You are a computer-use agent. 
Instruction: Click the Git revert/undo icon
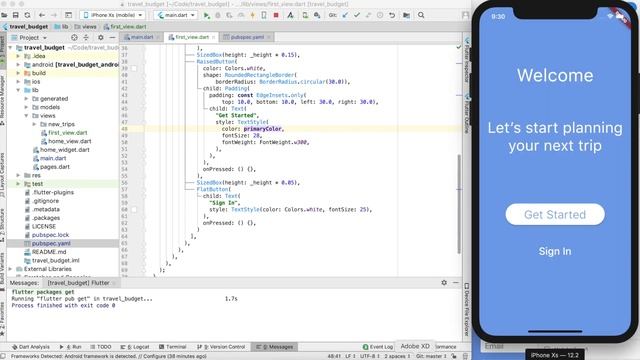pos(392,15)
